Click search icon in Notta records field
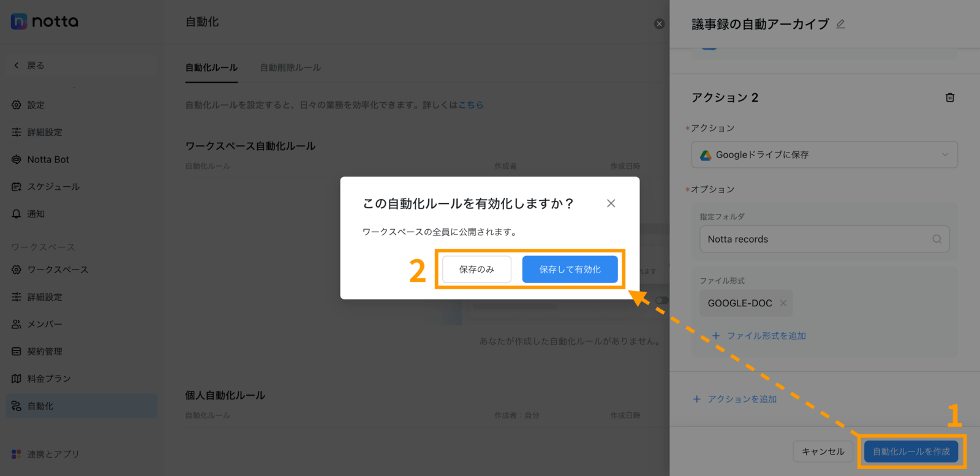 [x=937, y=239]
